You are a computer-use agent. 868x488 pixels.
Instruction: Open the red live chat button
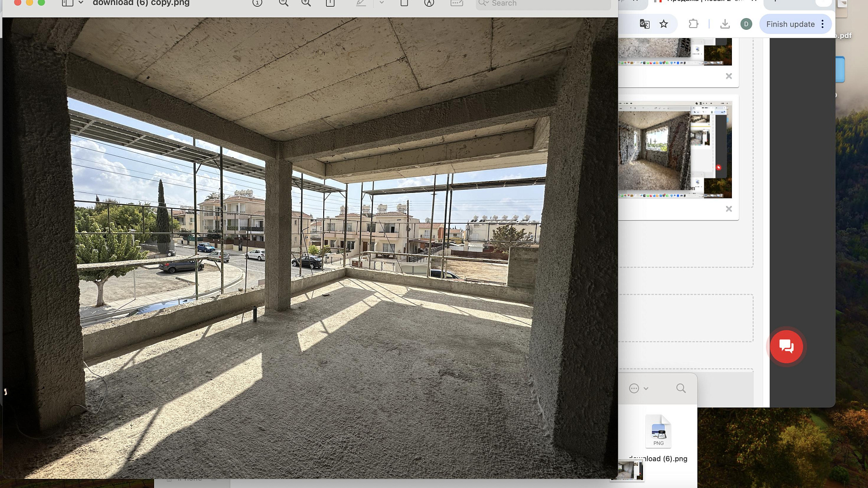pos(787,347)
